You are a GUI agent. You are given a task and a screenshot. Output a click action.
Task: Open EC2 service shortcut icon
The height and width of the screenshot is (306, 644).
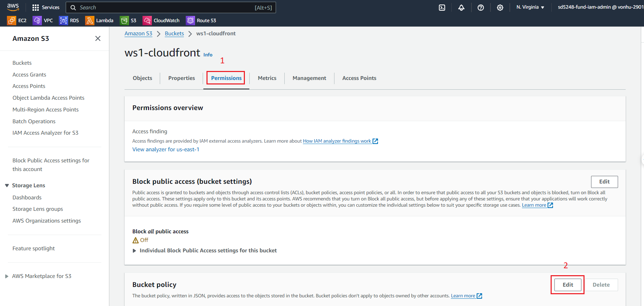pos(11,21)
